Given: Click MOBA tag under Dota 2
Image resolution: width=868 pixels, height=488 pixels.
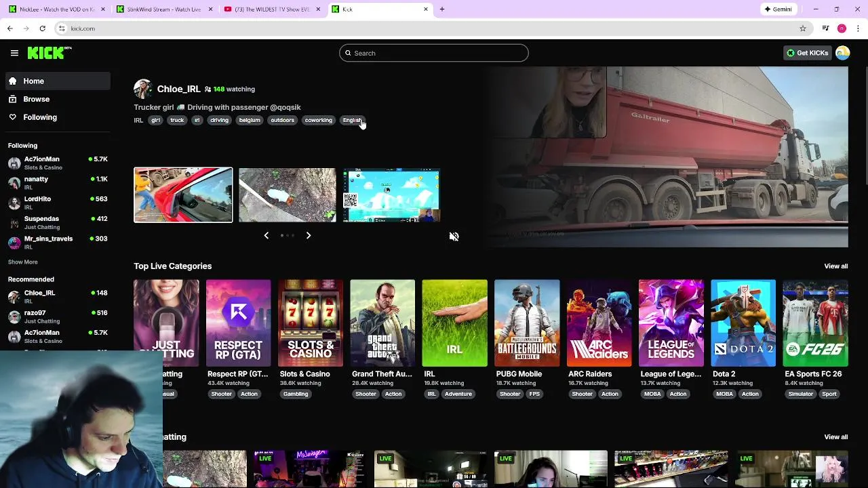Looking at the screenshot, I should 724,394.
